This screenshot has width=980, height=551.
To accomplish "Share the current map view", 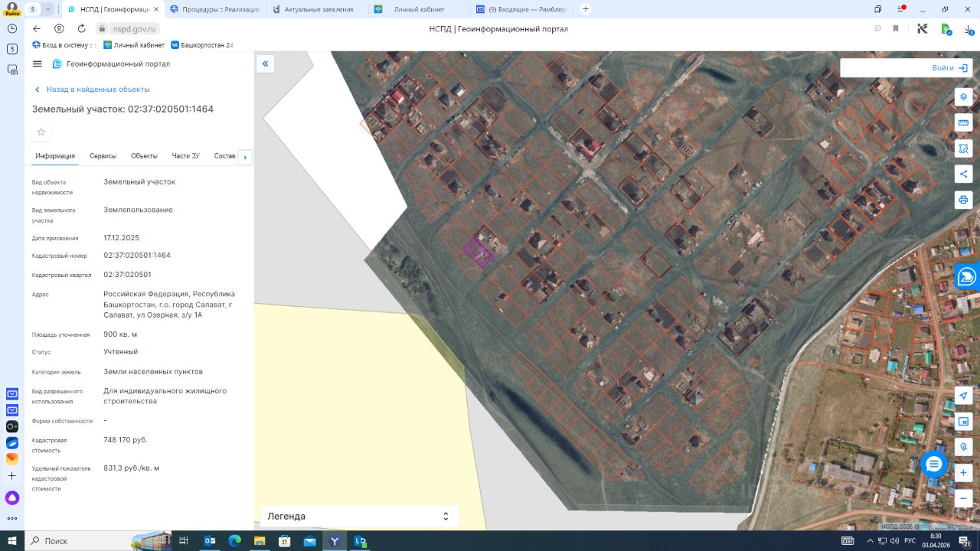I will 963,174.
